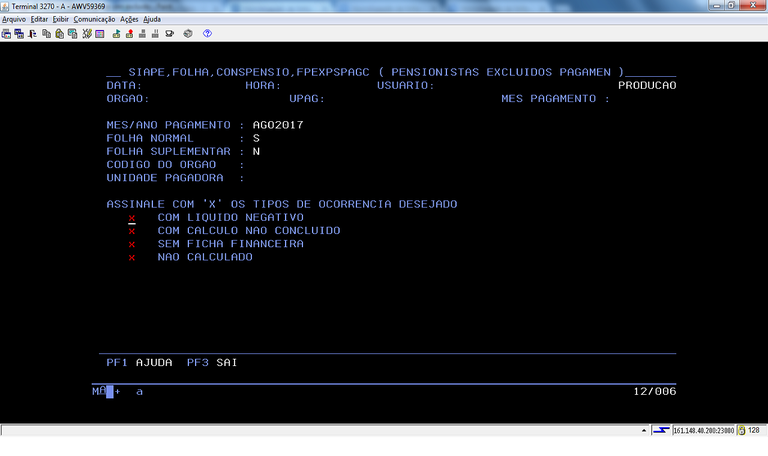
Task: Click the MA+ status indicator in the operator area
Action: click(x=106, y=391)
